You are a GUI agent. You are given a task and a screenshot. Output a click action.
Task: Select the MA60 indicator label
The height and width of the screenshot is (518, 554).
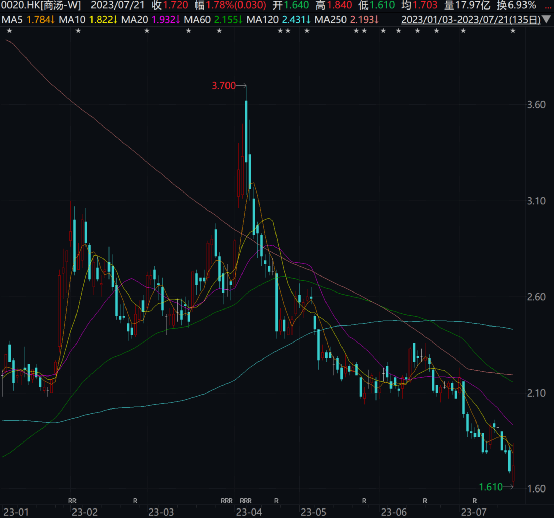click(213, 19)
